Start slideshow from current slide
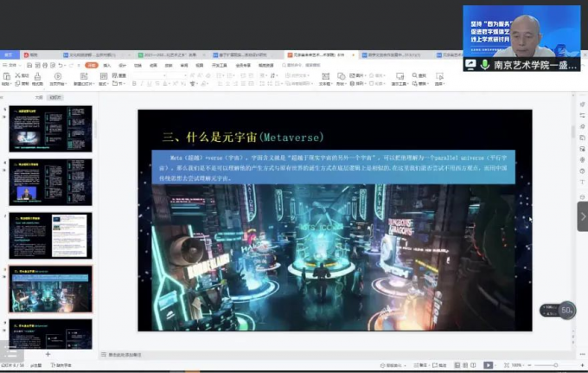This screenshot has width=588, height=373. tap(58, 76)
